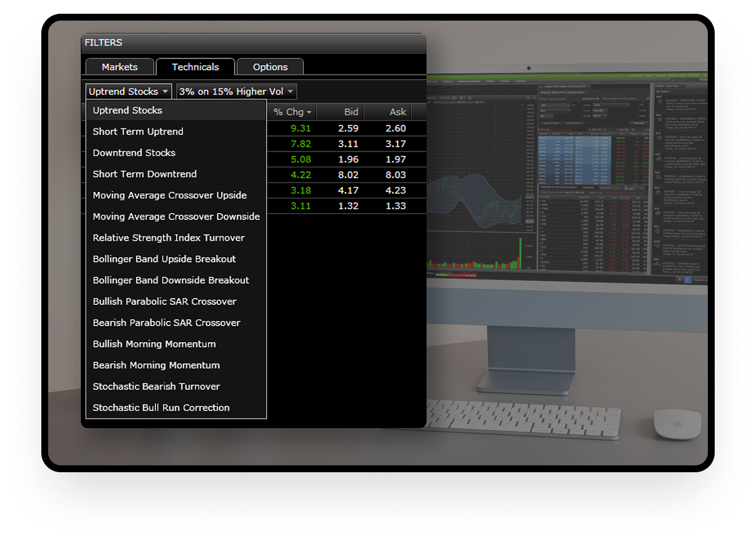Choose Stochastic Bull Run Correction
Viewport: 756px width, 541px height.
pos(161,407)
